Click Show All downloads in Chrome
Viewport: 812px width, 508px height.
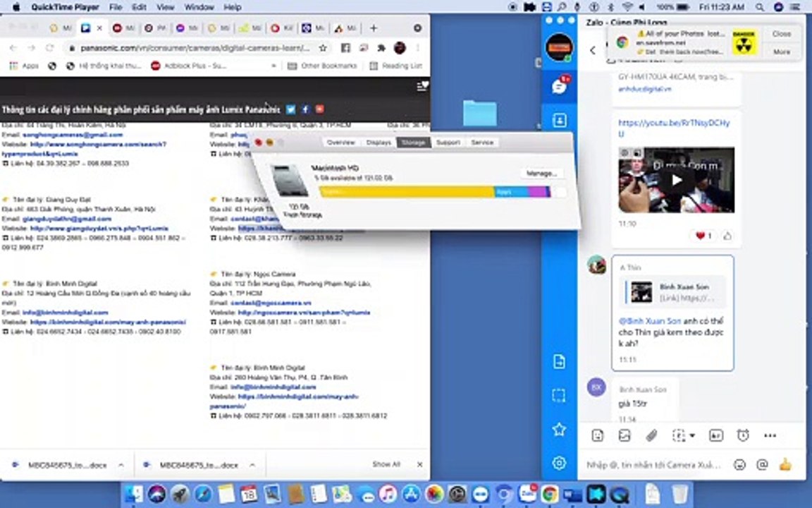(386, 464)
